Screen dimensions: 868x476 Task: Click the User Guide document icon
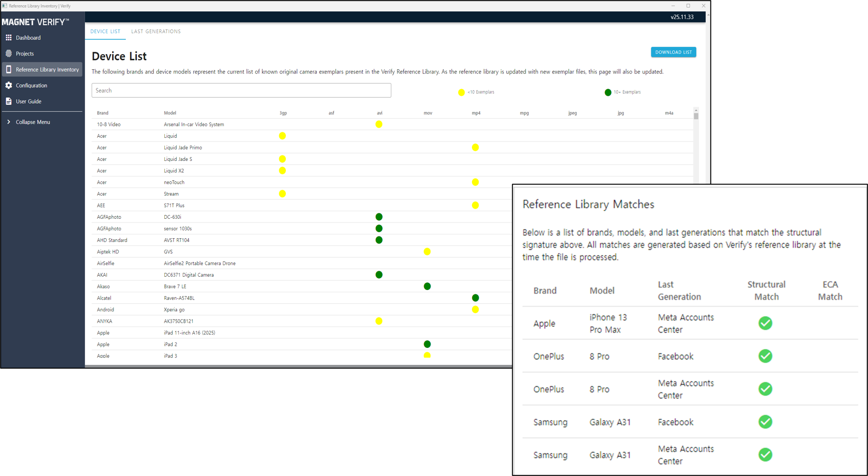(x=9, y=101)
